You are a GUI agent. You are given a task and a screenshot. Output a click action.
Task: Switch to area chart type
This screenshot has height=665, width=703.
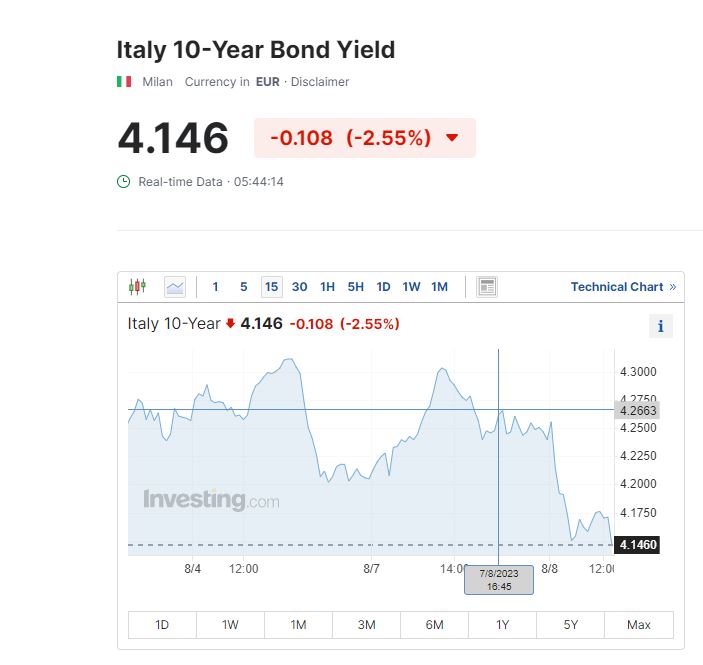(x=175, y=287)
